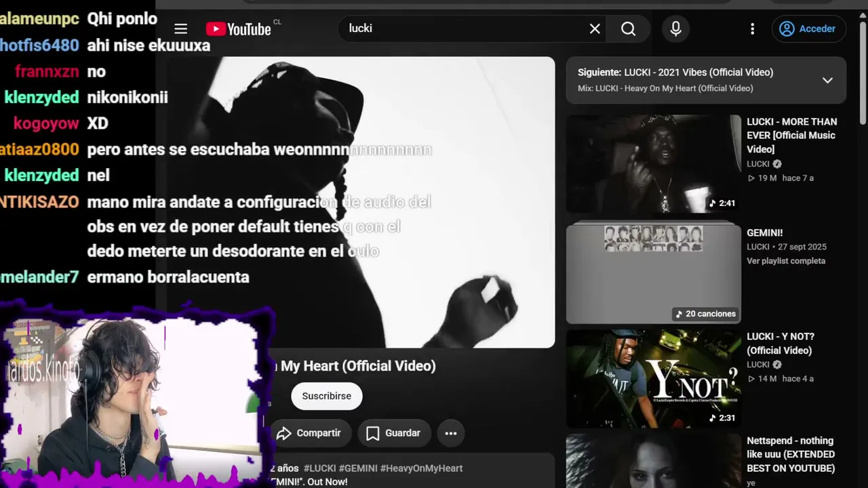868x488 pixels.
Task: Open MORE THAN EVER video title
Action: coord(791,135)
